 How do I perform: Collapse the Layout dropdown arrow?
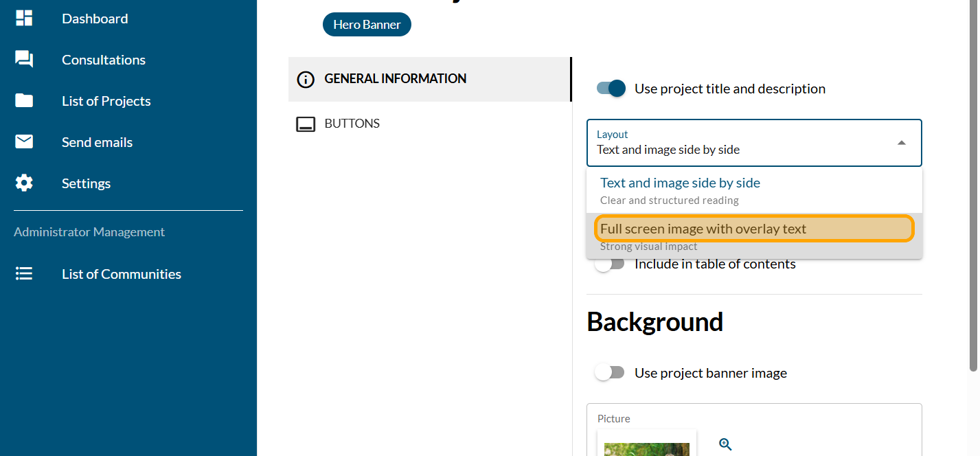[901, 143]
